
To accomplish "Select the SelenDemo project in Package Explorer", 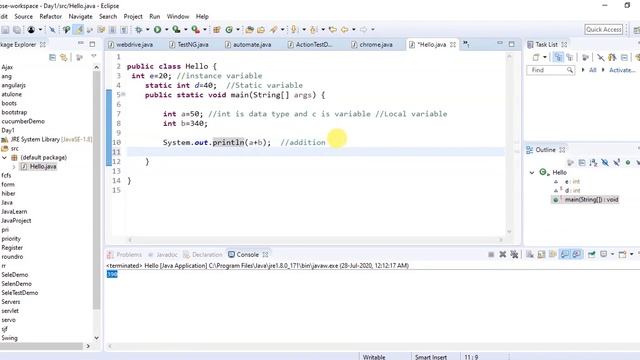I will (16, 284).
